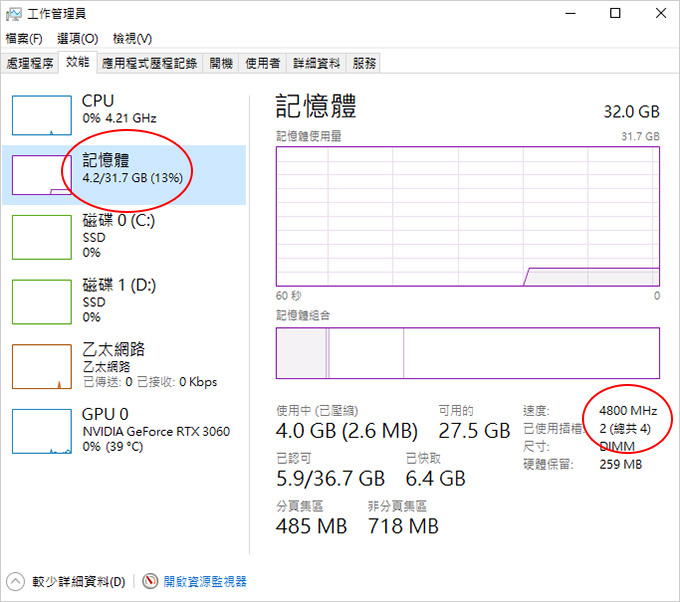Open the 開機 tab
Image resolution: width=680 pixels, height=602 pixels.
[221, 64]
